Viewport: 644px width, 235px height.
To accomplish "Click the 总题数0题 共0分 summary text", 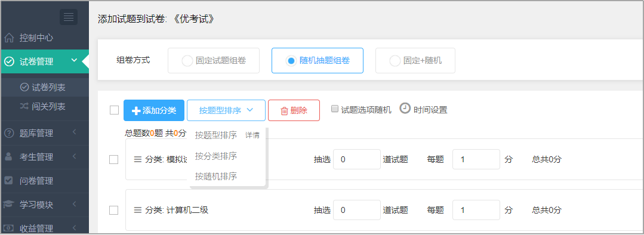I will pyautogui.click(x=155, y=133).
